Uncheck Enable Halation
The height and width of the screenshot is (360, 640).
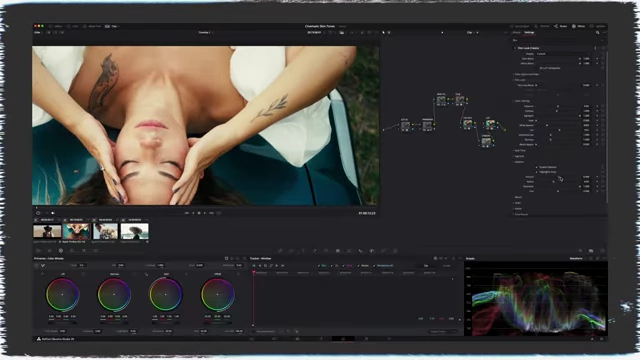536,167
